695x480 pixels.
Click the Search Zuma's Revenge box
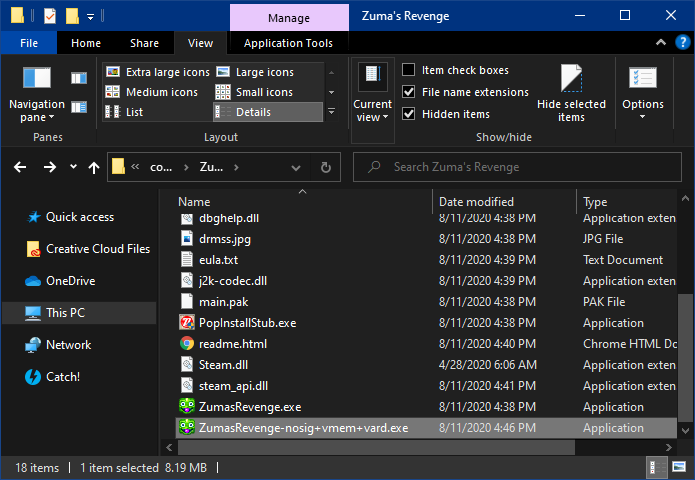tap(517, 167)
